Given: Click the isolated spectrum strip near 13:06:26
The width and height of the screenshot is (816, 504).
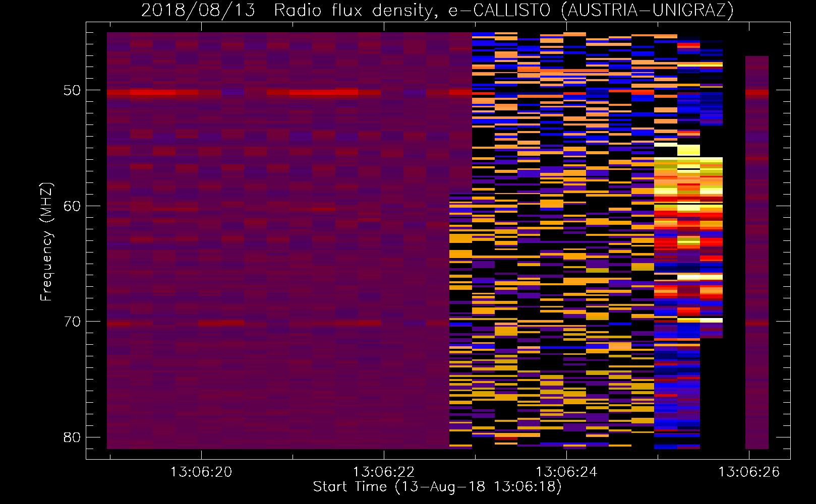Looking at the screenshot, I should pyautogui.click(x=757, y=253).
